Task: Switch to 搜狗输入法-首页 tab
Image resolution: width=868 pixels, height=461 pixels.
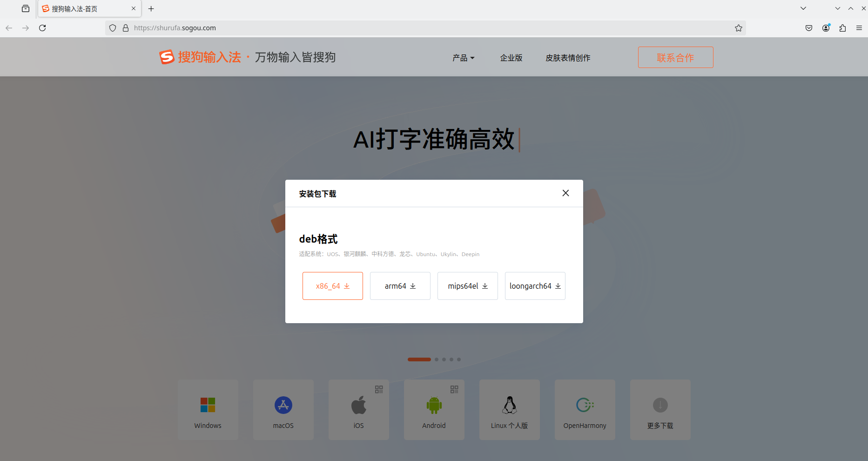Action: (89, 9)
